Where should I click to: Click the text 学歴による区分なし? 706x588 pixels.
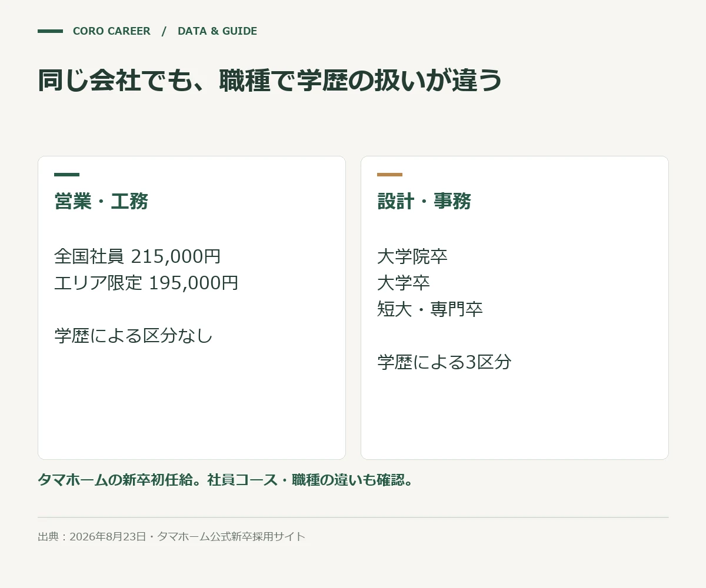[134, 336]
